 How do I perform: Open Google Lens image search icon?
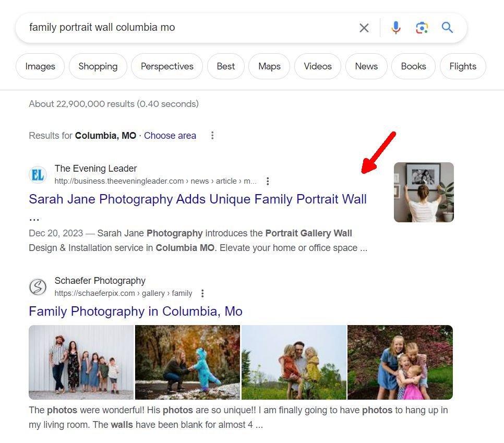pos(422,28)
